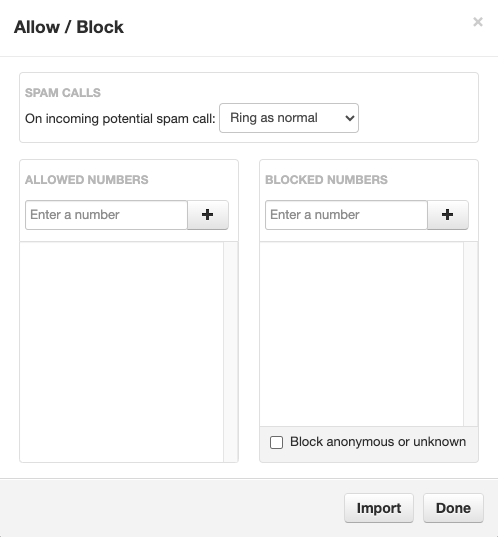This screenshot has height=537, width=498.
Task: Click the Allow / Block dialog title
Action: pyautogui.click(x=69, y=27)
